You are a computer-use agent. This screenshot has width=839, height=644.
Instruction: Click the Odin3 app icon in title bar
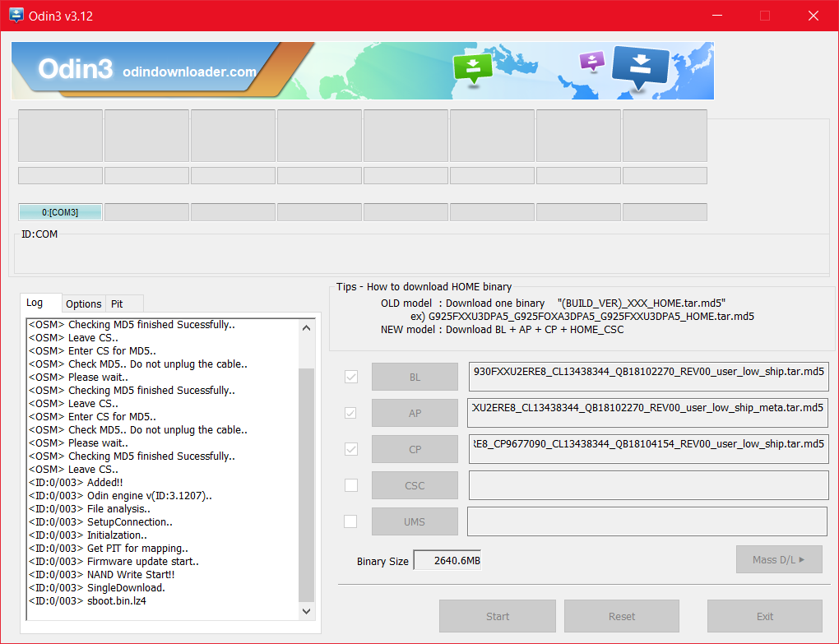(16, 16)
